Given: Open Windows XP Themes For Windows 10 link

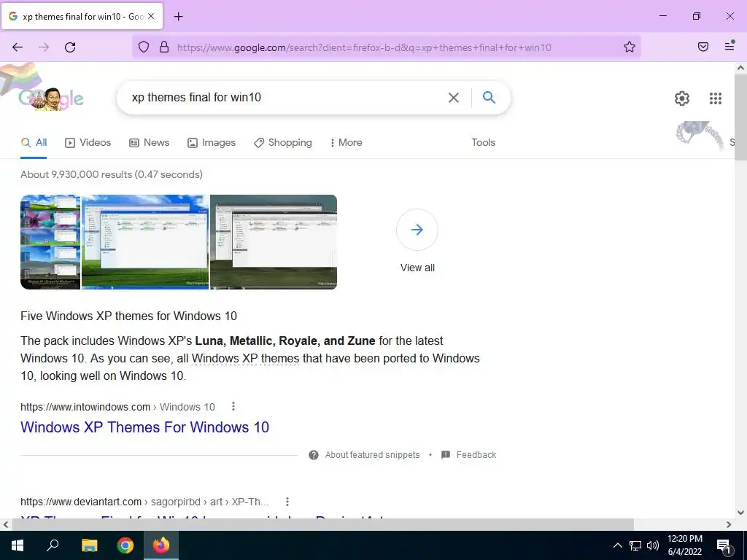Looking at the screenshot, I should pyautogui.click(x=145, y=427).
